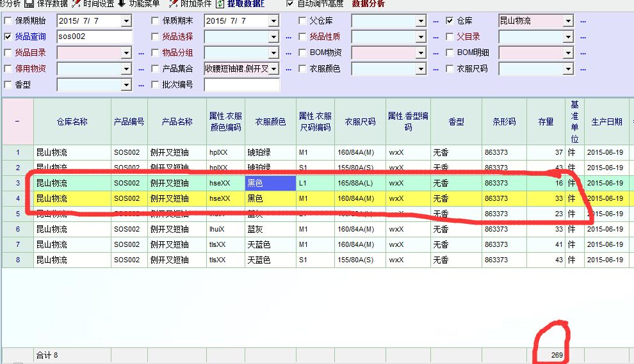Open the 保质期末 date dropdown
The width and height of the screenshot is (634, 364).
click(x=273, y=21)
